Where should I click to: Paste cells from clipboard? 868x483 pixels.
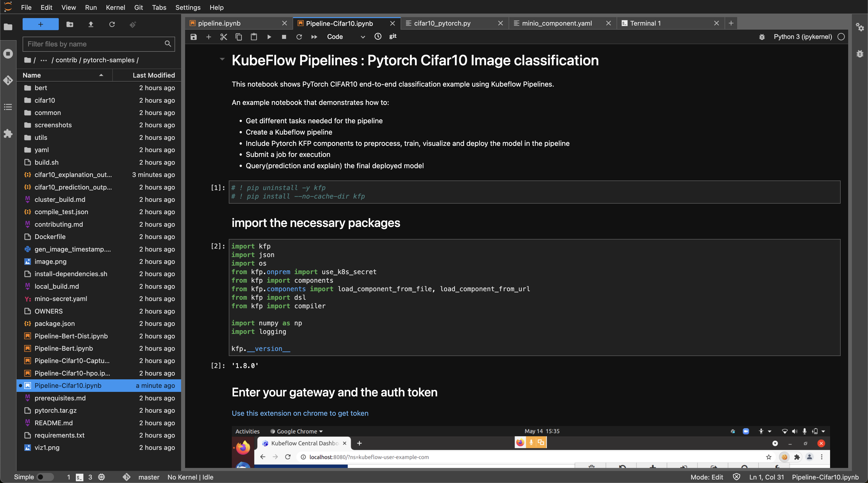(x=254, y=37)
